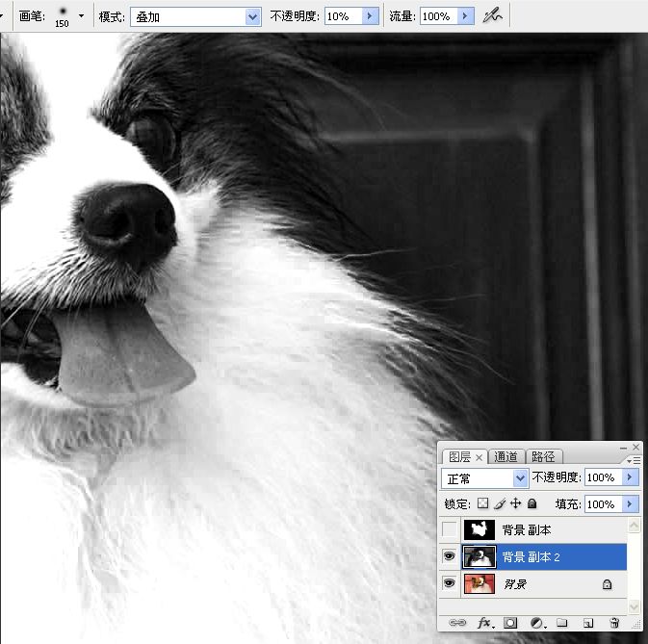Select the layer named 背景 副本

point(527,530)
